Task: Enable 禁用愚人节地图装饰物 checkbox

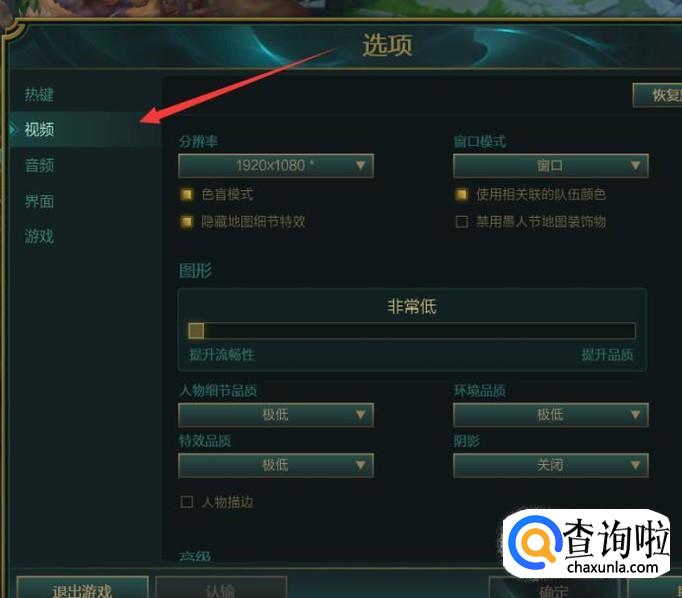Action: pos(461,222)
